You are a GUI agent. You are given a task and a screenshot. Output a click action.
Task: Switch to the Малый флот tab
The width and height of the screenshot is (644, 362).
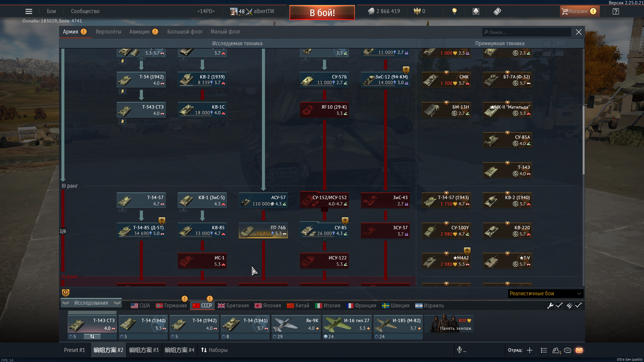tap(225, 32)
